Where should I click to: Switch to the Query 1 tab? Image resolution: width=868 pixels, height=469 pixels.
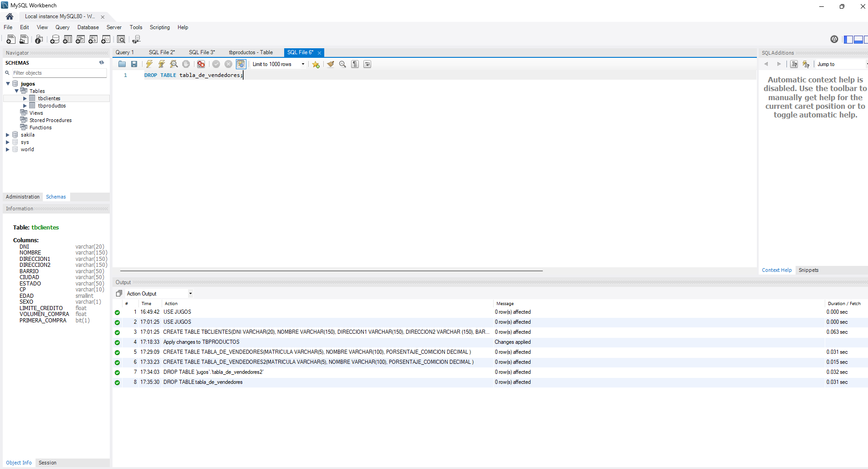125,52
